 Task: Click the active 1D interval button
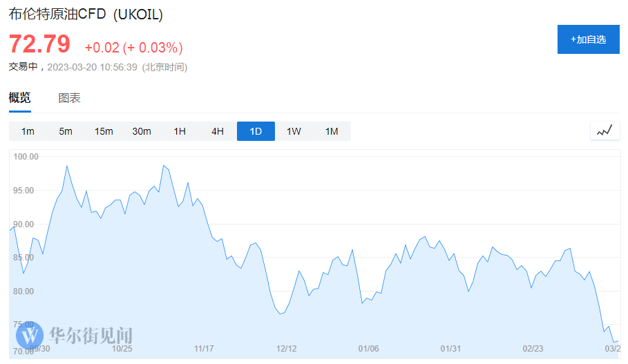(256, 131)
